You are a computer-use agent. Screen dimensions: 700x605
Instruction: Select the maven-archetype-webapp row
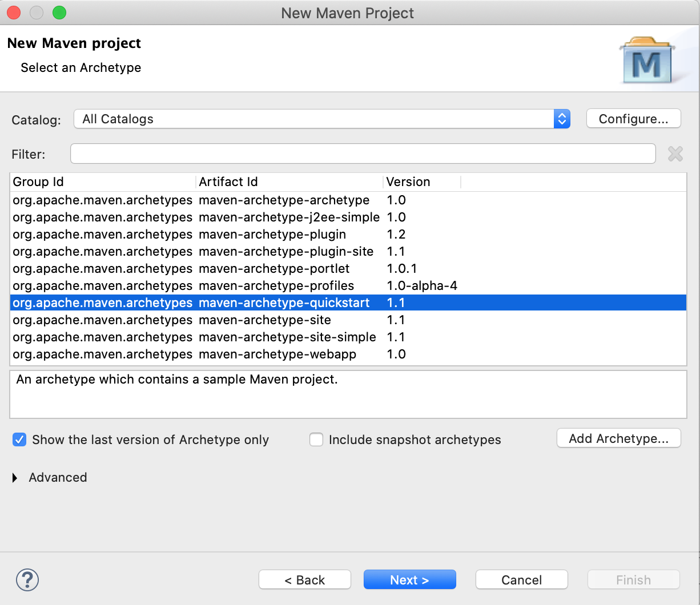[x=228, y=354]
